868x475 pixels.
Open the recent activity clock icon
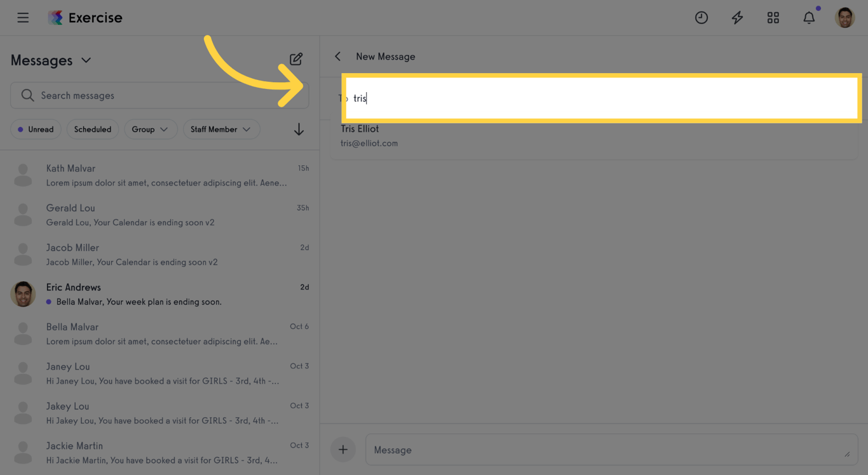click(x=701, y=18)
